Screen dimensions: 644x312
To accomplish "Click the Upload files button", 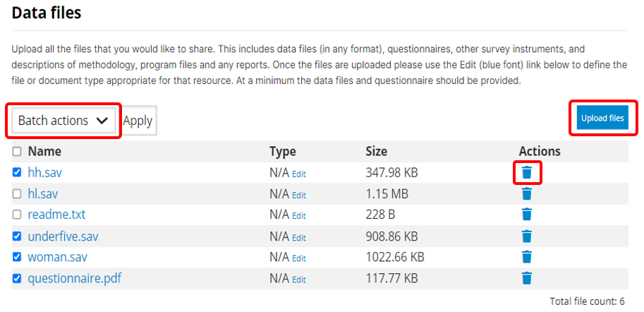I will 602,118.
